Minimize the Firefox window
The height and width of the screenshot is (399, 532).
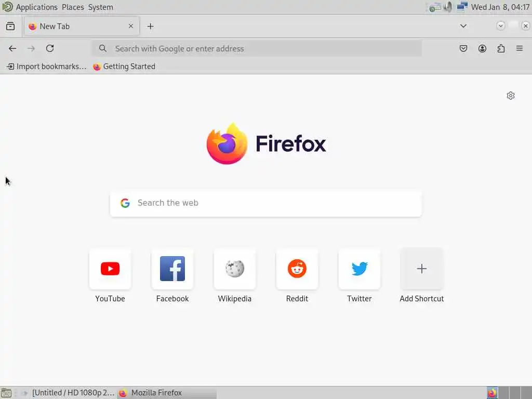click(x=500, y=26)
